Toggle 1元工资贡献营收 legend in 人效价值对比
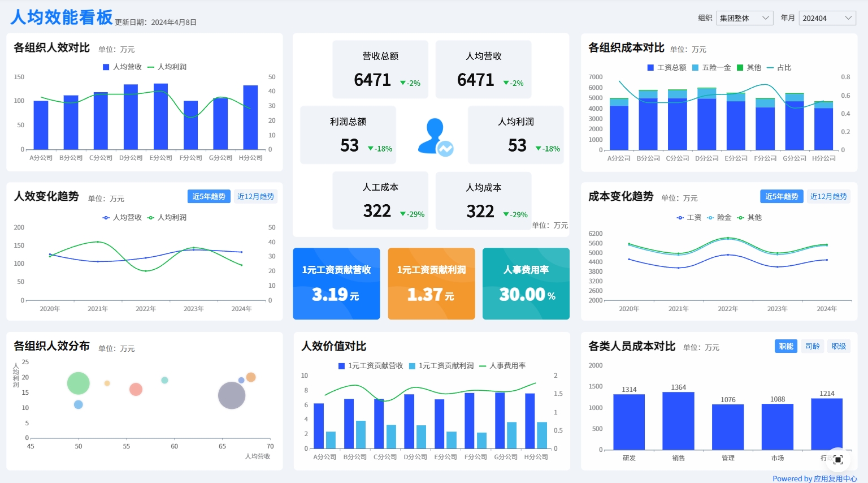 371,366
